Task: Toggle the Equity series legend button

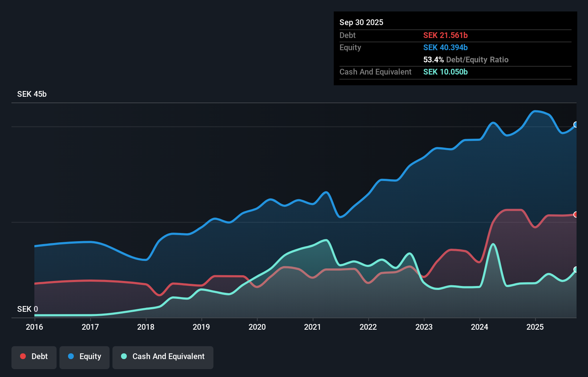Action: 85,357
